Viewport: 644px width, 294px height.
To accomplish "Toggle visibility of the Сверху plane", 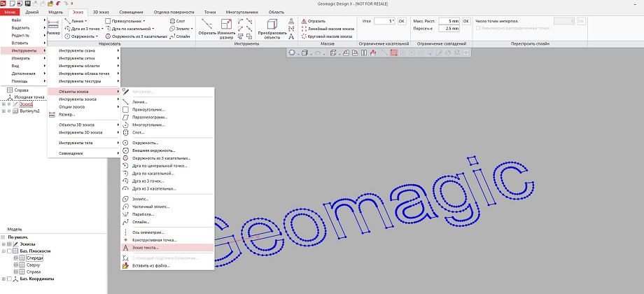I will point(16,265).
